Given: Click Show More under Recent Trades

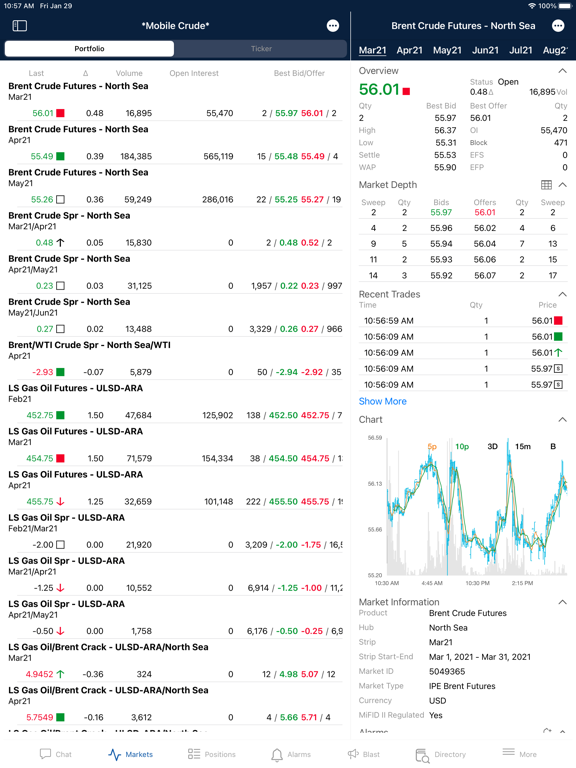Looking at the screenshot, I should [383, 401].
